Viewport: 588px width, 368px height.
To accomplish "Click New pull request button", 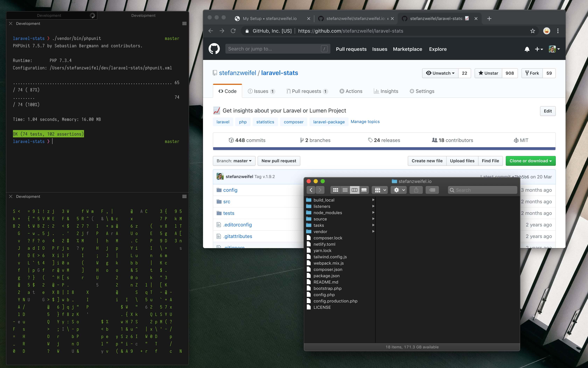I will (x=279, y=161).
